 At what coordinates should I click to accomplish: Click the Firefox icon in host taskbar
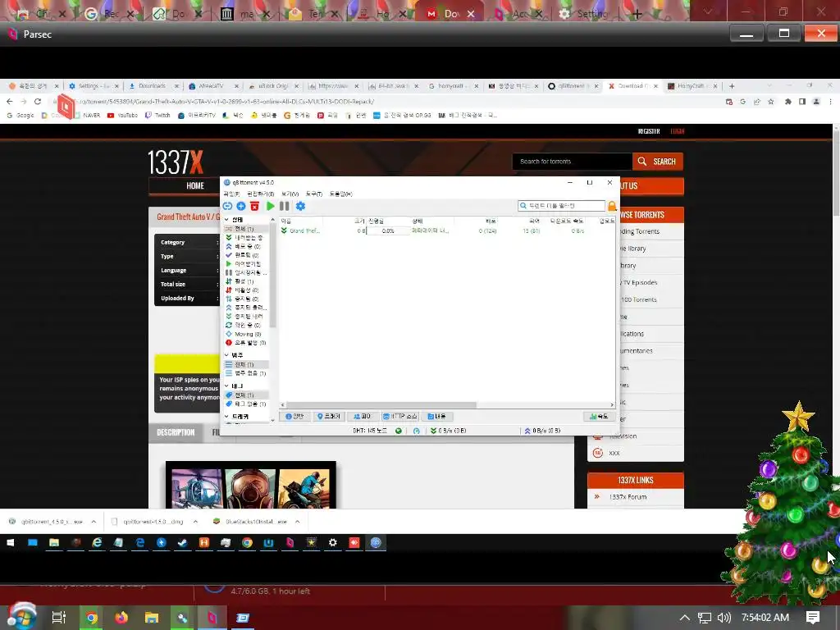121,618
